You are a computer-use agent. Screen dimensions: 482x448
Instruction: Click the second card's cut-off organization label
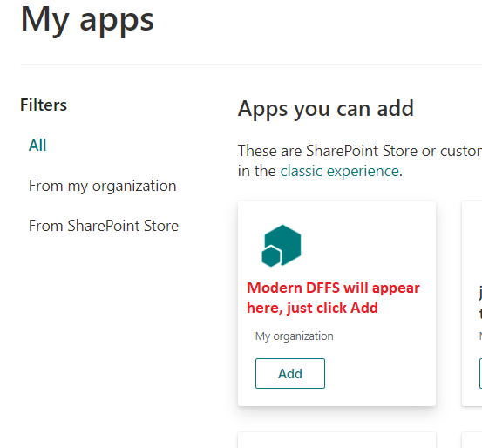[480, 336]
